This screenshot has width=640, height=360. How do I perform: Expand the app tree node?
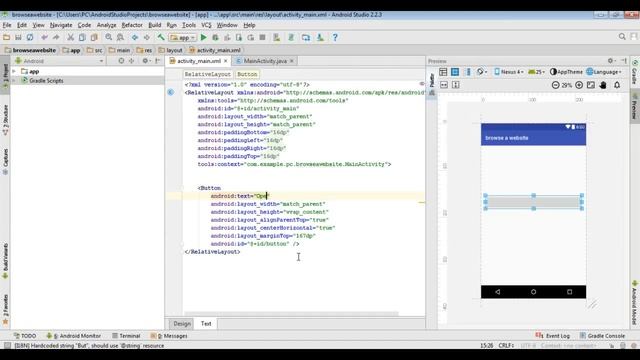coord(14,71)
